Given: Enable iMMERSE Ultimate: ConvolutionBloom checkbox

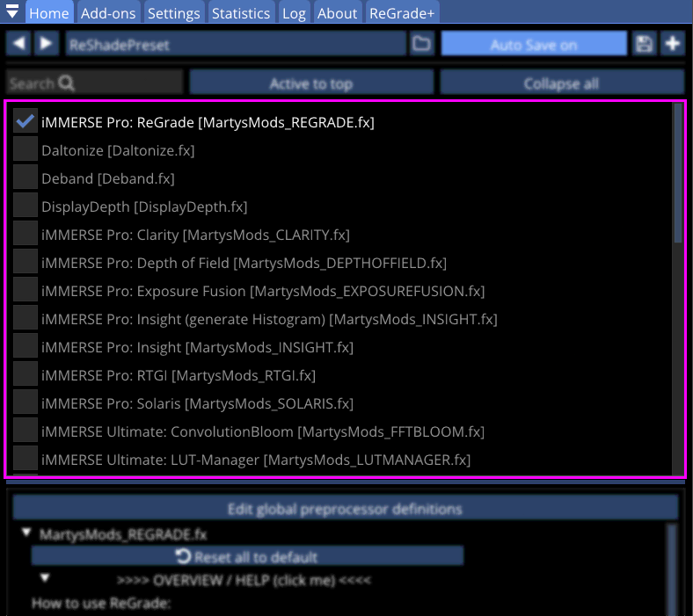Looking at the screenshot, I should 26,431.
